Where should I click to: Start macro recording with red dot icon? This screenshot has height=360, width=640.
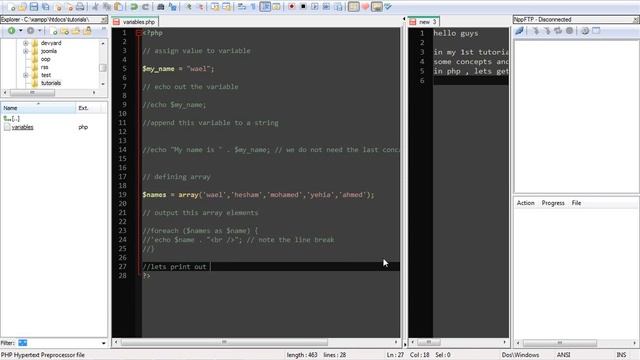click(x=291, y=7)
